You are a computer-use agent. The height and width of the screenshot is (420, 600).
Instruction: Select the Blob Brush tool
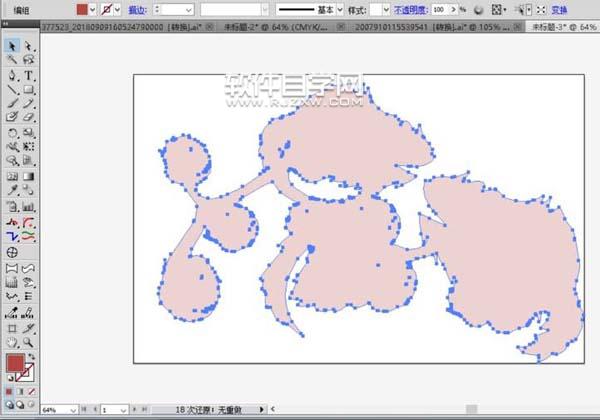pyautogui.click(x=12, y=117)
